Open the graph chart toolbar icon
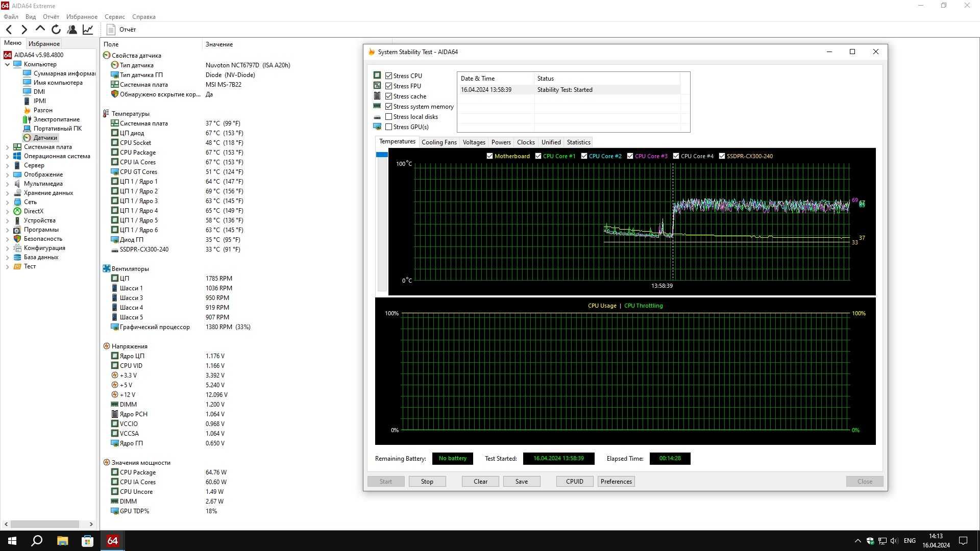 pyautogui.click(x=88, y=30)
